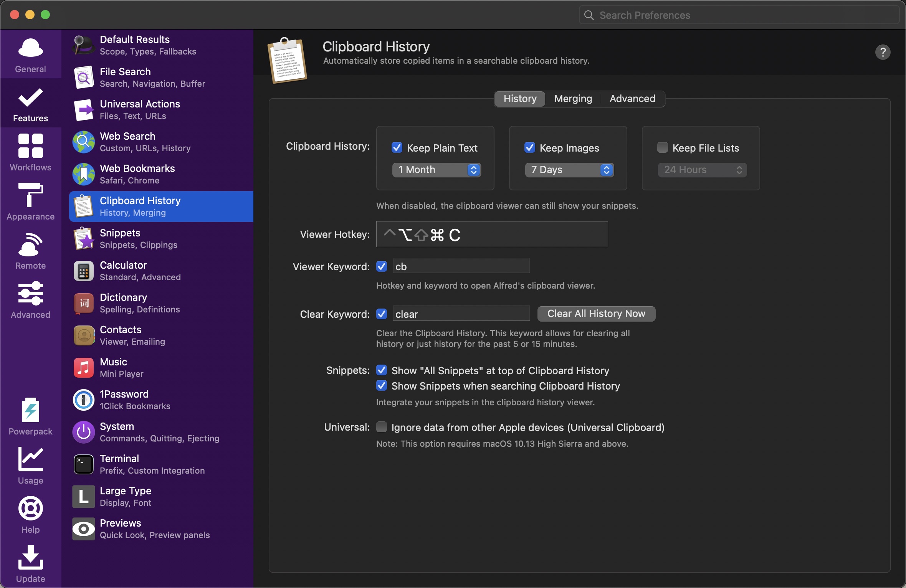Screen dimensions: 906x588
Task: Uncheck Keep Images checkbox
Action: coord(530,148)
